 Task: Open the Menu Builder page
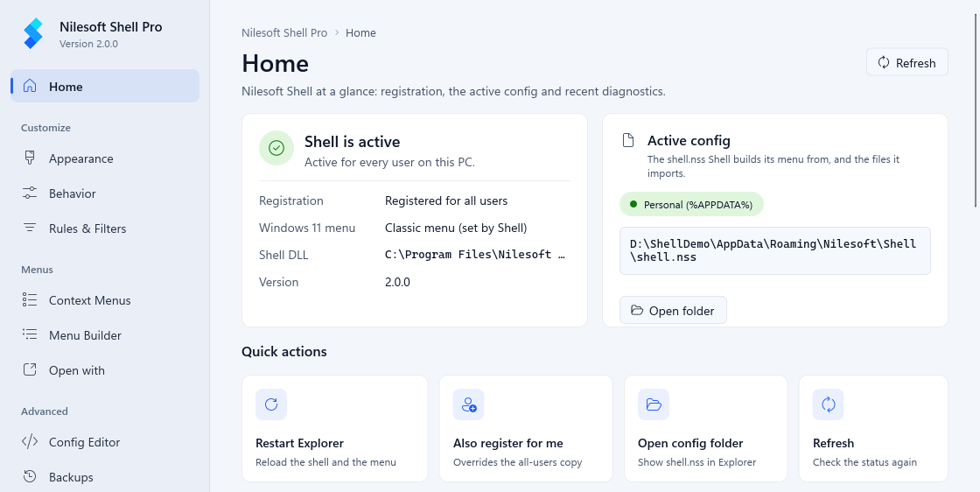[x=105, y=335]
